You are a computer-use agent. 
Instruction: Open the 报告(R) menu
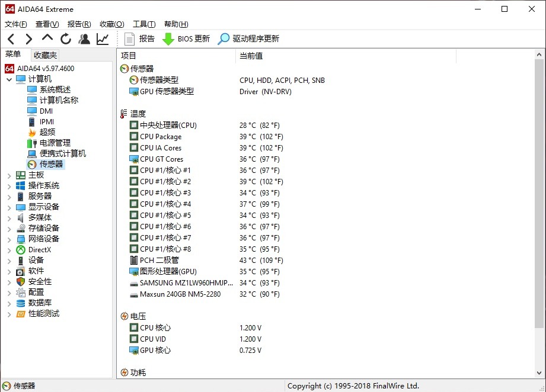click(79, 24)
